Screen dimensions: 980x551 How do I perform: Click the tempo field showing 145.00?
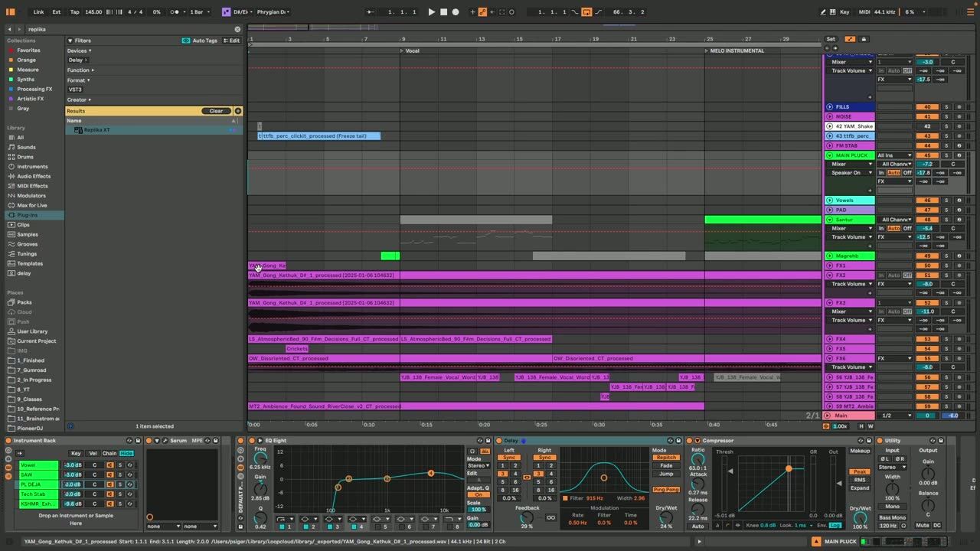pyautogui.click(x=93, y=12)
